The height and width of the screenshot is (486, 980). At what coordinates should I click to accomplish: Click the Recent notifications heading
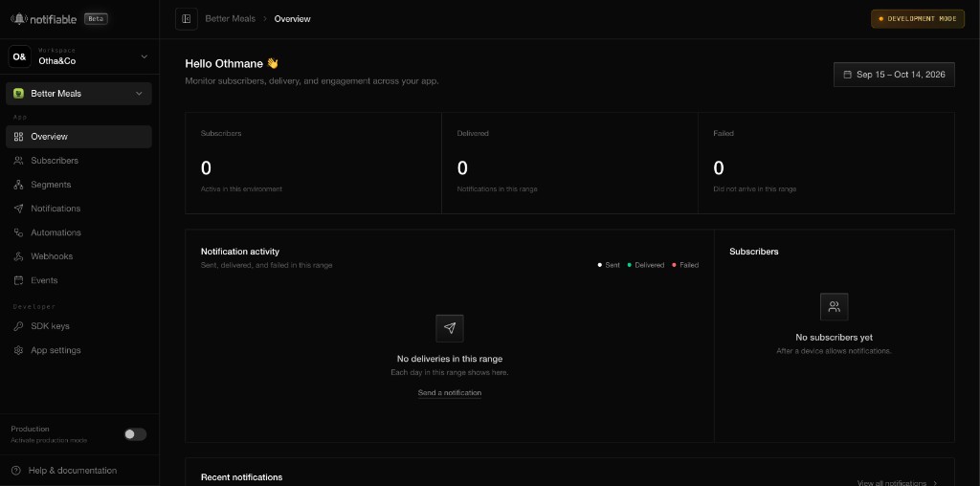241,477
